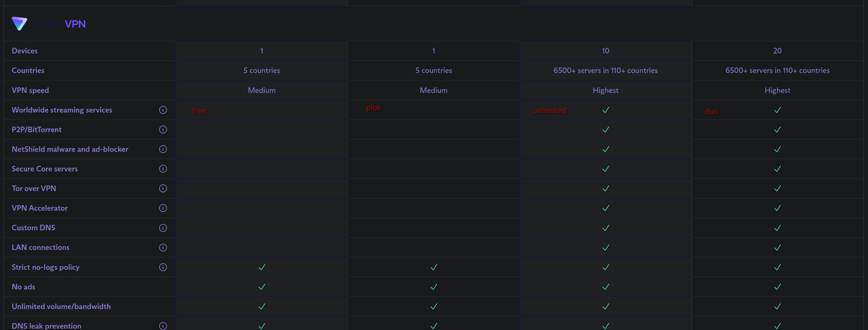868x330 pixels.
Task: Click first column checkmark in No ads row
Action: [262, 287]
